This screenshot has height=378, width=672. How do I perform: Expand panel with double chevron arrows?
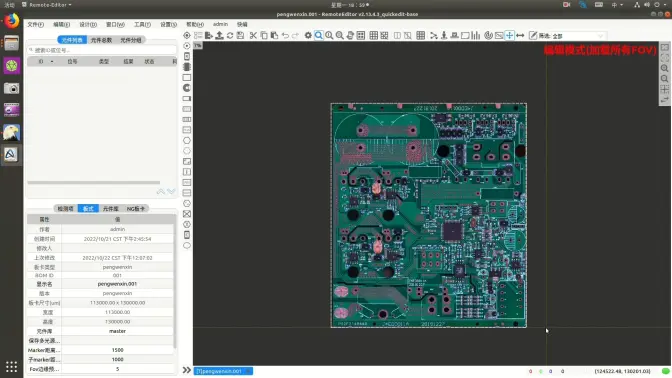click(x=186, y=370)
